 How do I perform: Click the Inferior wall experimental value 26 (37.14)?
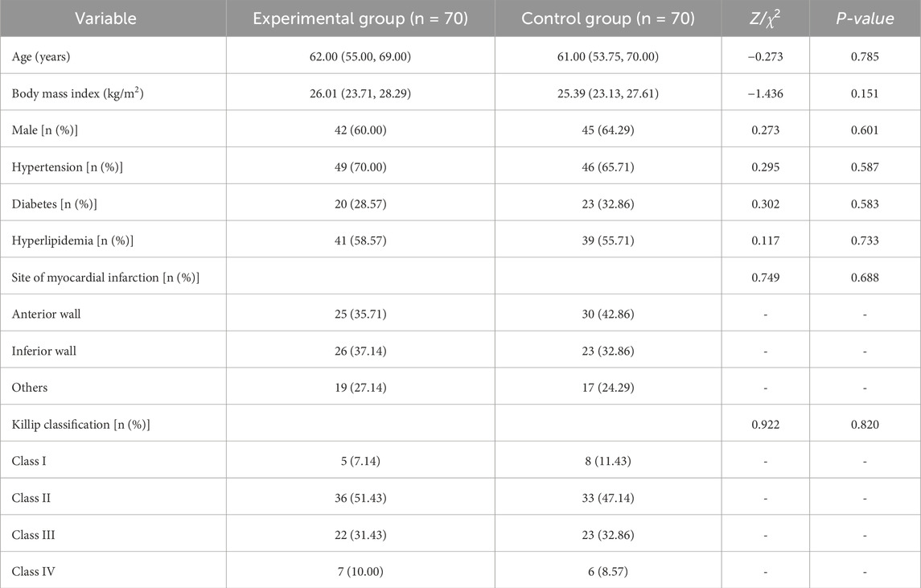click(x=360, y=351)
